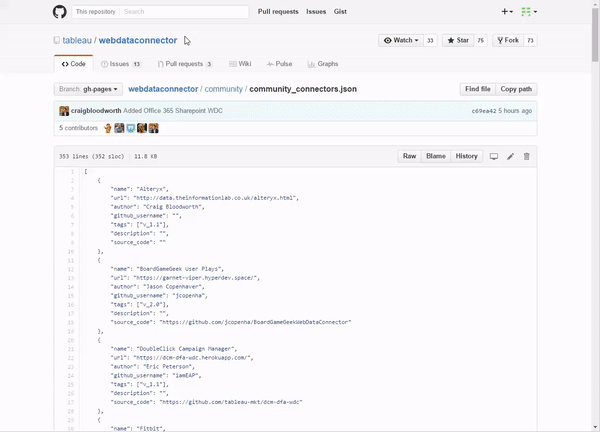This screenshot has width=600, height=432.
Task: Delete the file with the trash icon
Action: point(527,156)
